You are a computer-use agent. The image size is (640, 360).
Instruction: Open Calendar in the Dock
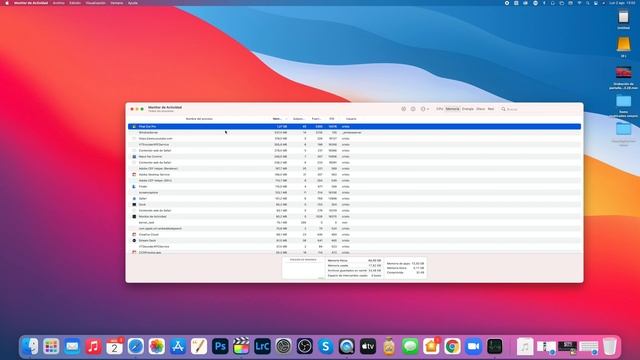point(115,347)
